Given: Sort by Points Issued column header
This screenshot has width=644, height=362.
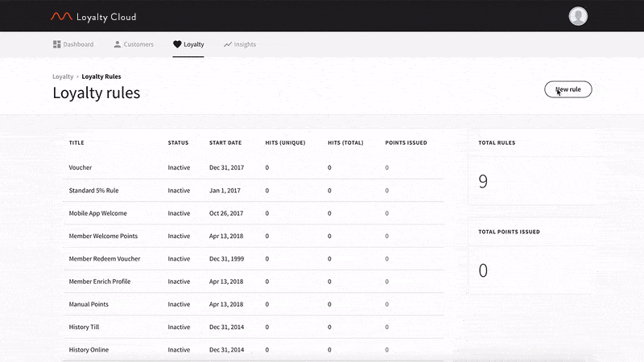Looking at the screenshot, I should click(406, 143).
